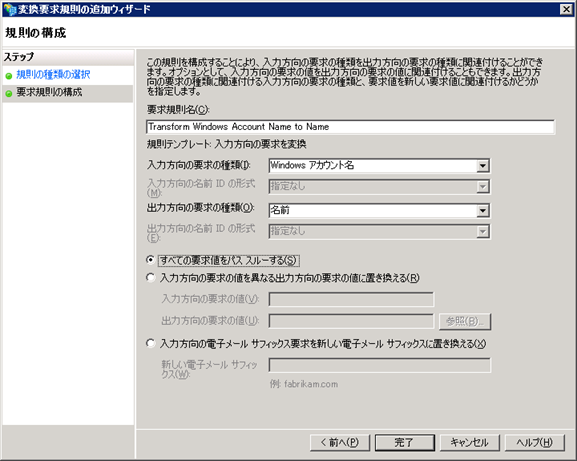Expand the 入力方向の名前 ID の形式 dropdown arrow
577x461 pixels.
(482, 187)
